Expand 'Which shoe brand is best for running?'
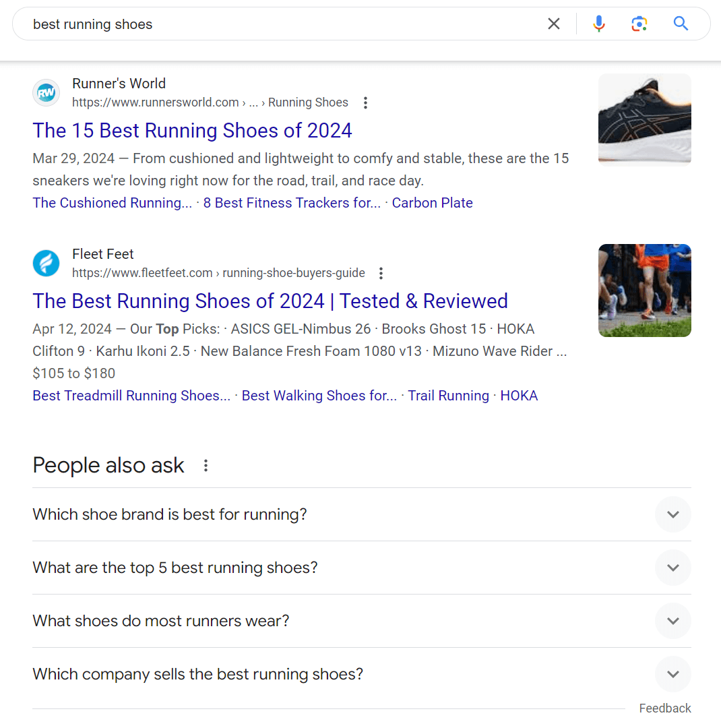Image resolution: width=721 pixels, height=728 pixels. 362,514
